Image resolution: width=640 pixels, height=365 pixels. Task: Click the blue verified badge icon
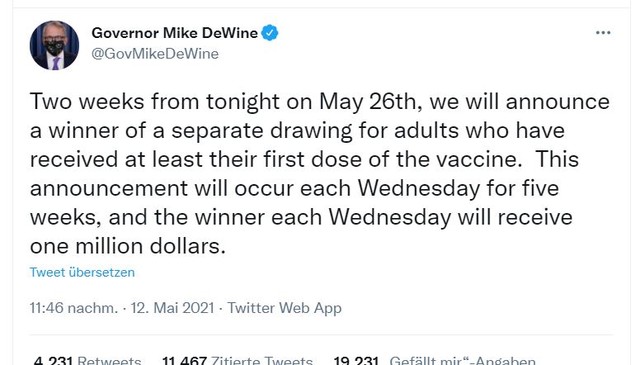270,33
